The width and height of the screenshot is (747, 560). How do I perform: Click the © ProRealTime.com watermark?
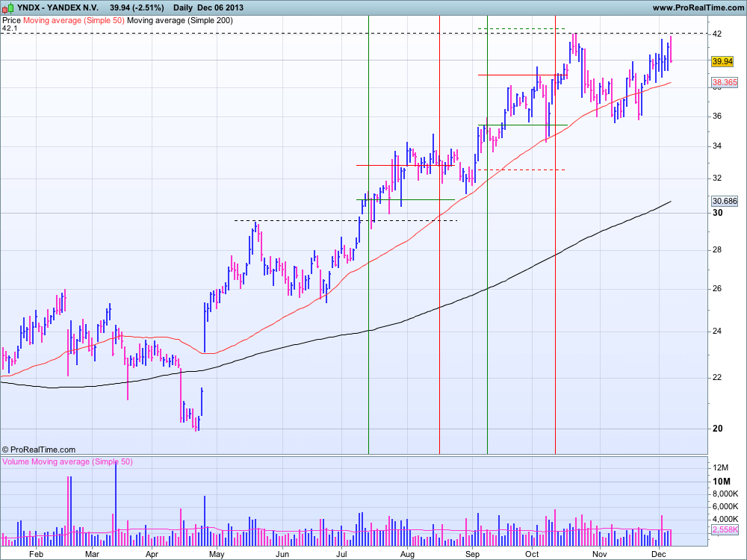[x=39, y=449]
